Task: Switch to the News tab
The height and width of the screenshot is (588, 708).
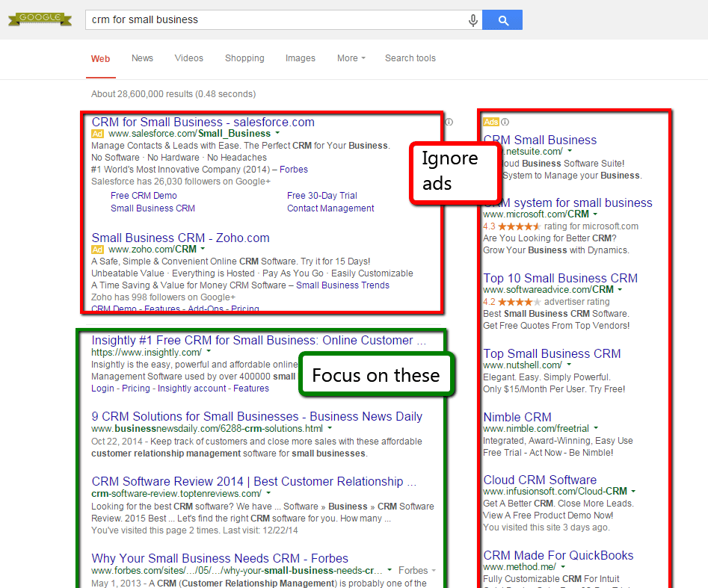Action: point(142,58)
